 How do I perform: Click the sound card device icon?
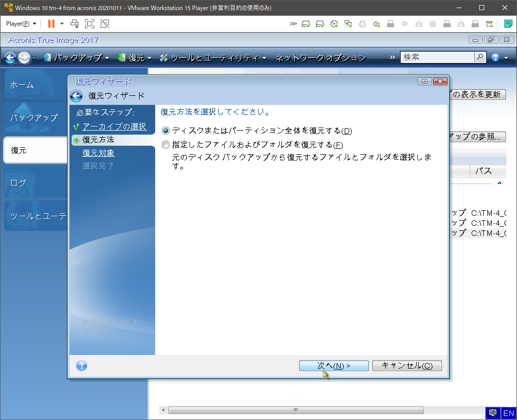tap(376, 24)
